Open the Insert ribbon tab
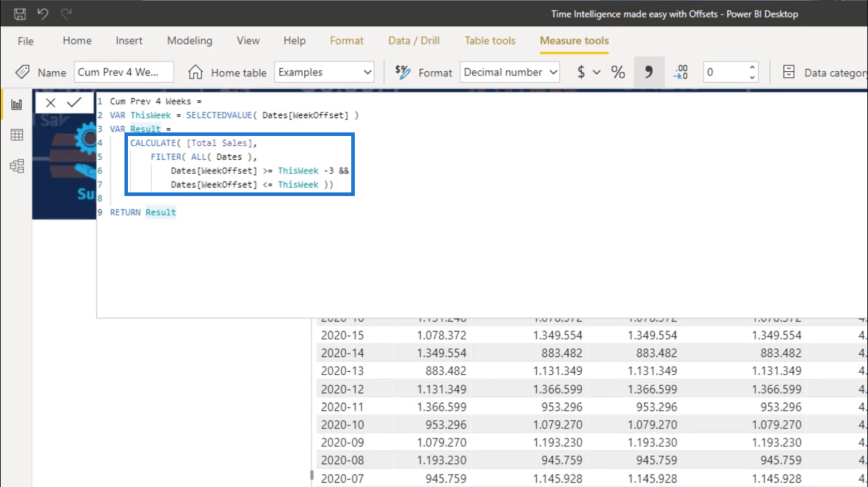This screenshot has width=868, height=487. [129, 41]
